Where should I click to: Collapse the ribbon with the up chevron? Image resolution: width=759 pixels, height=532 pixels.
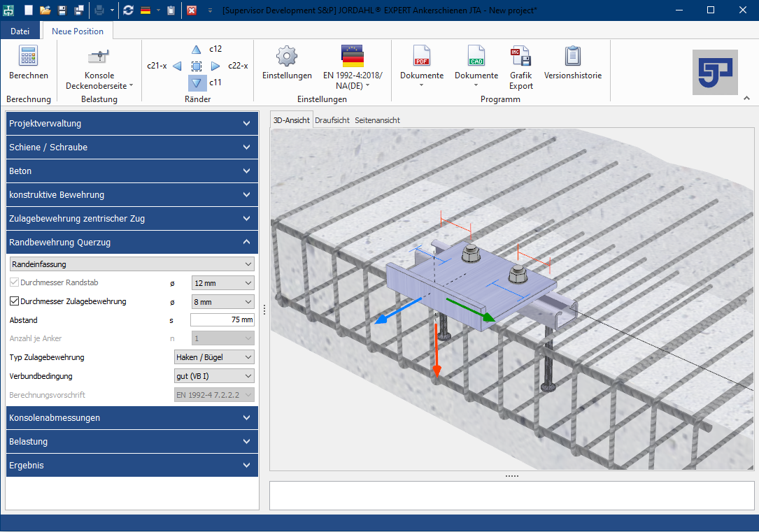point(746,98)
